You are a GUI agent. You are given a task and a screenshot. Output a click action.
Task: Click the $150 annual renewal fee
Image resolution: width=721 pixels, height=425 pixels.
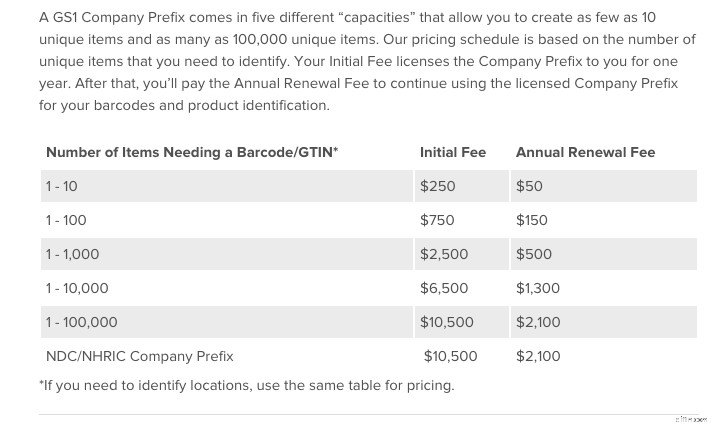[532, 220]
